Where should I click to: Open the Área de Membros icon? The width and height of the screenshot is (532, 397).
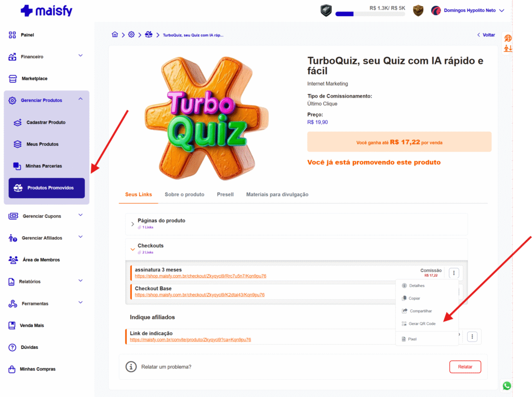click(13, 259)
